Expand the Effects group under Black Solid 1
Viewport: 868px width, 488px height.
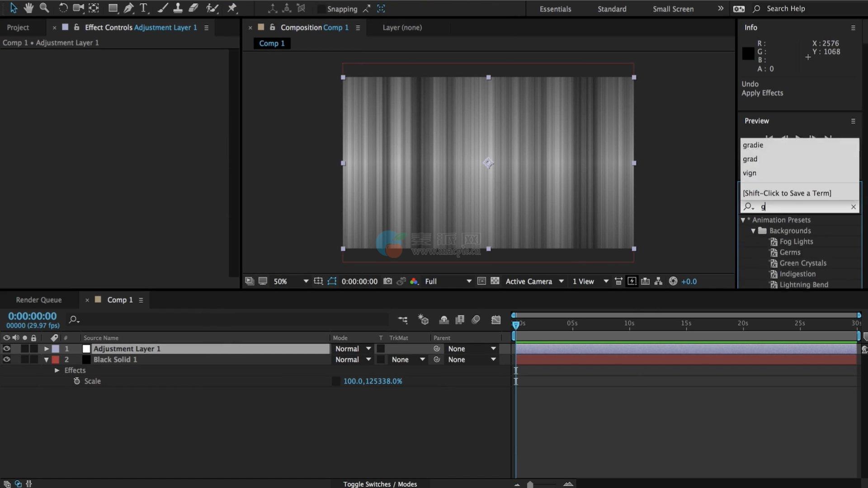tap(57, 370)
